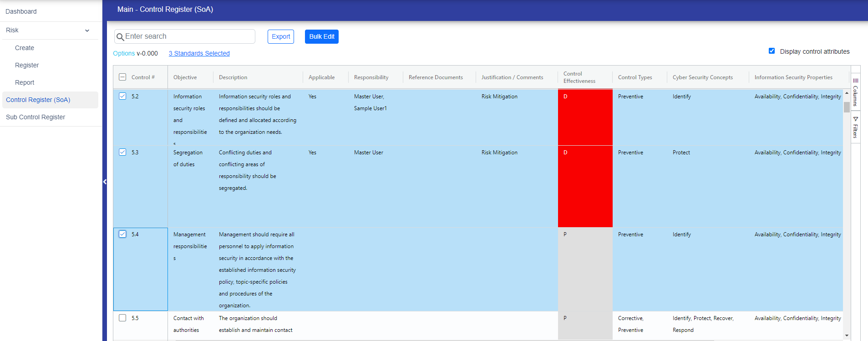Toggle the select-all checkbox in table header
Viewport: 868px width, 341px height.
coord(122,77)
